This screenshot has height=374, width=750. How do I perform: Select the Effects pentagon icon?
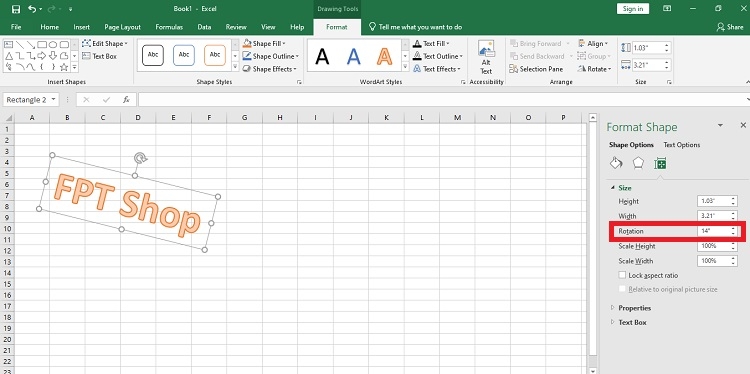click(x=638, y=163)
